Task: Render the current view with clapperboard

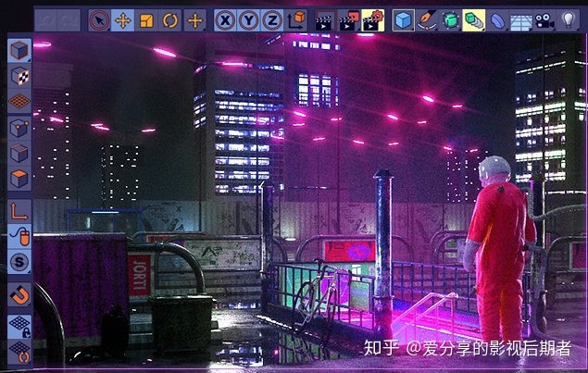Action: tap(325, 20)
